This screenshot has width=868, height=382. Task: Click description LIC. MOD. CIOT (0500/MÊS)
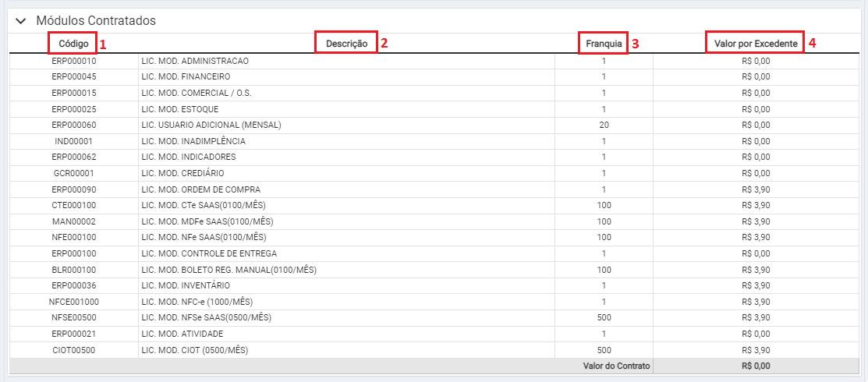[x=194, y=350]
